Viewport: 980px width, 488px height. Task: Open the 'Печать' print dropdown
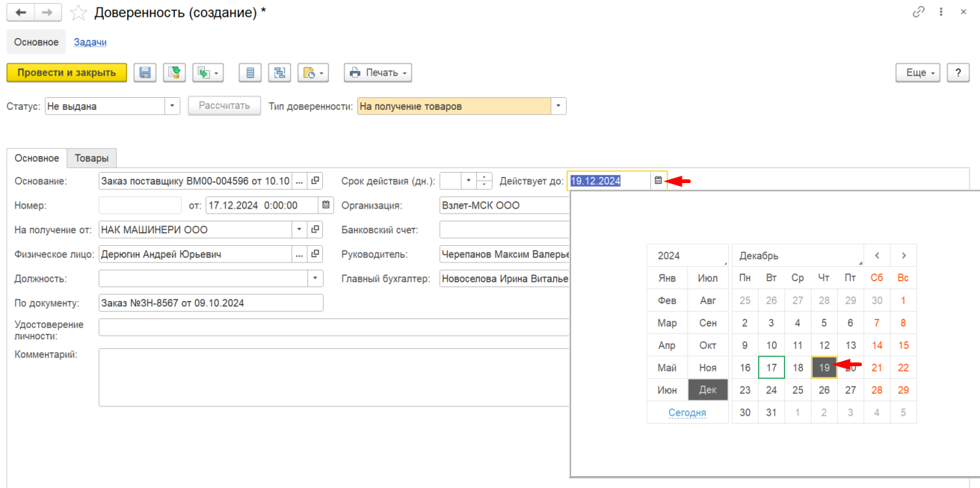[378, 72]
